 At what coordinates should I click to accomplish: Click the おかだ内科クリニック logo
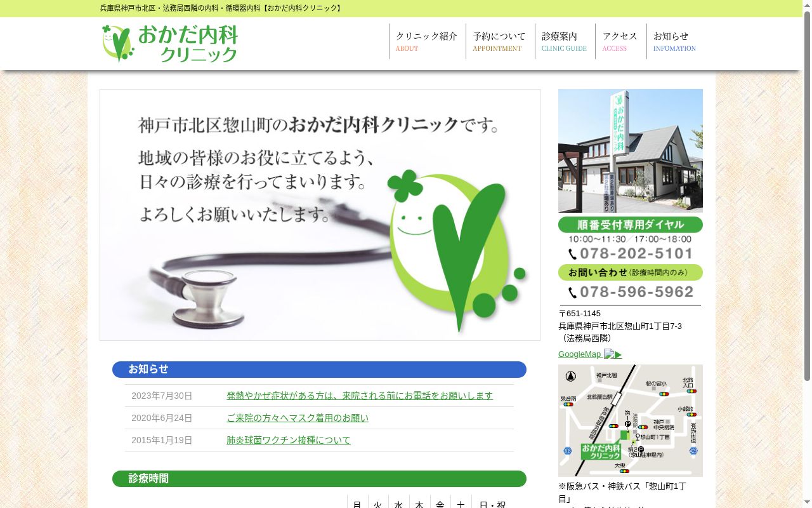pos(169,43)
